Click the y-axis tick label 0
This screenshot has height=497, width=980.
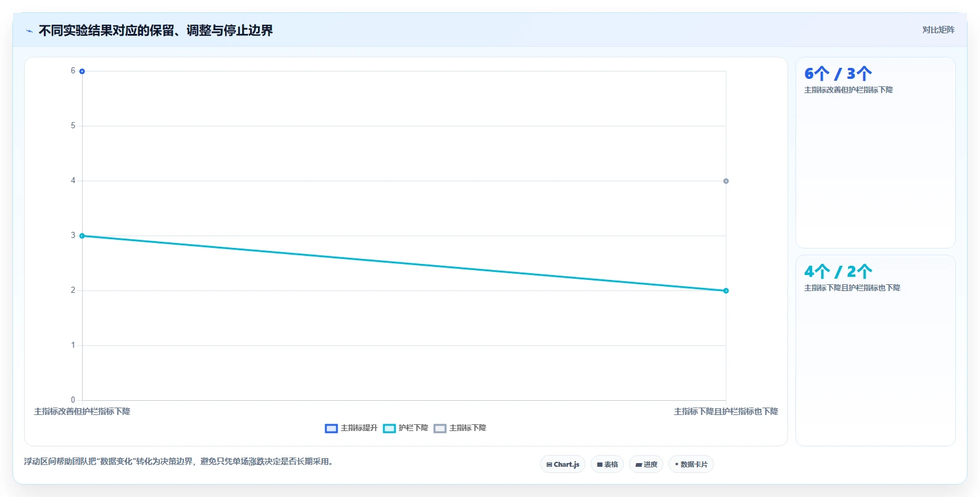point(73,400)
